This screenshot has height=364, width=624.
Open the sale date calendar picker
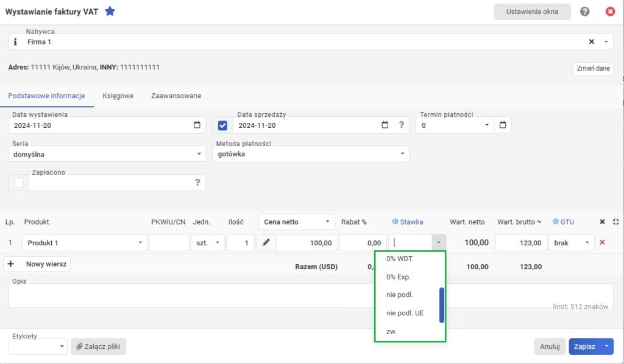pos(385,125)
